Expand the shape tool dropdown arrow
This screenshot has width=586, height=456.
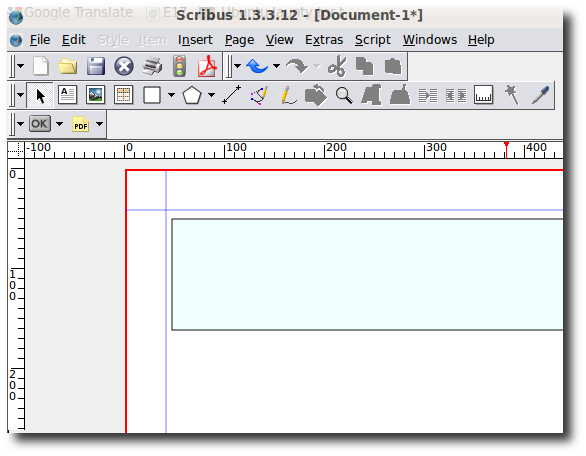(x=171, y=95)
